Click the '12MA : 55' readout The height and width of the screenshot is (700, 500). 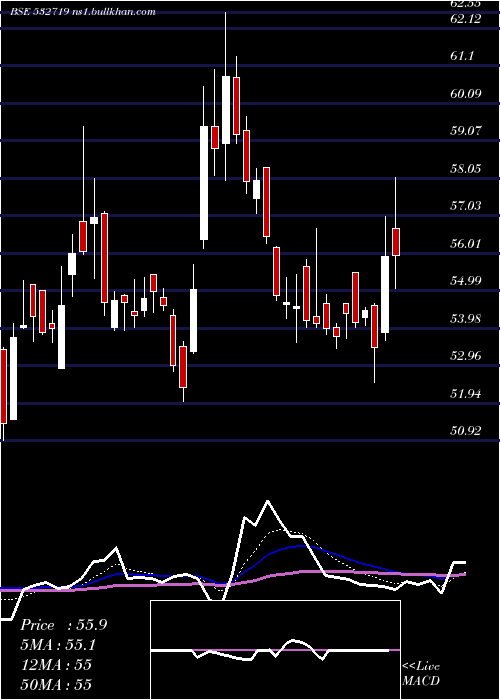click(x=56, y=664)
